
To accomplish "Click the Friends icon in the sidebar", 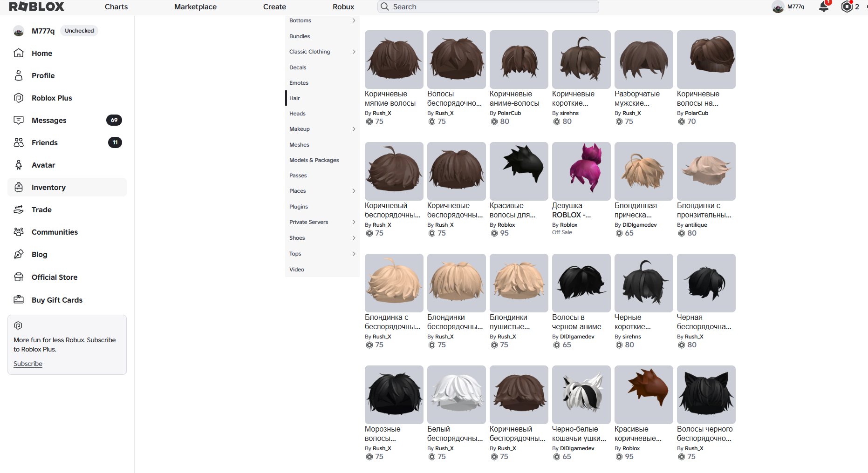I will click(x=19, y=142).
